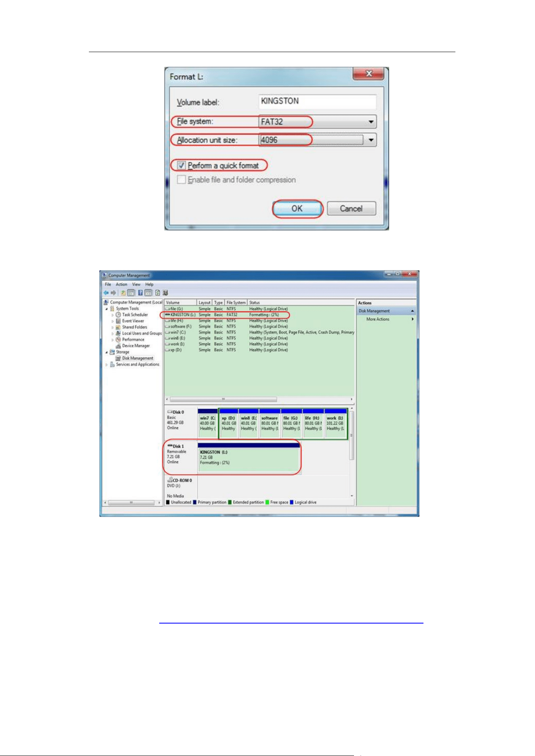535x756 pixels.
Task: Click the Performance icon in tree
Action: (x=118, y=340)
